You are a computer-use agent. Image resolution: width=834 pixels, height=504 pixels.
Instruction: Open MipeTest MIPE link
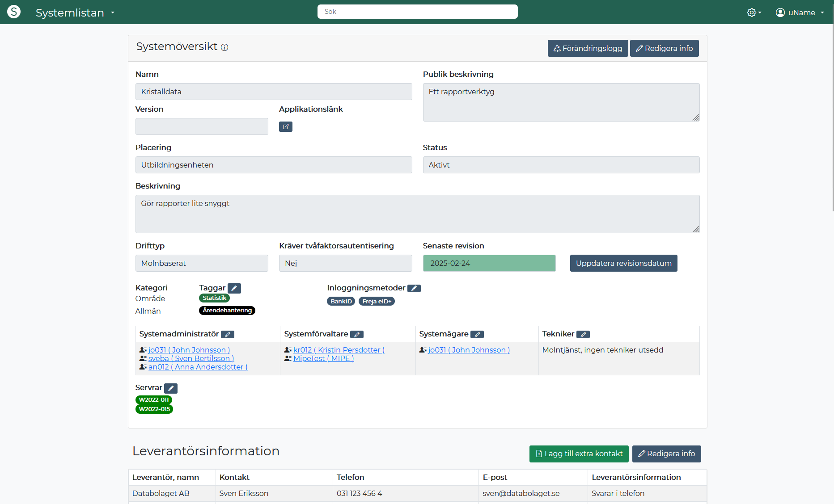(324, 358)
